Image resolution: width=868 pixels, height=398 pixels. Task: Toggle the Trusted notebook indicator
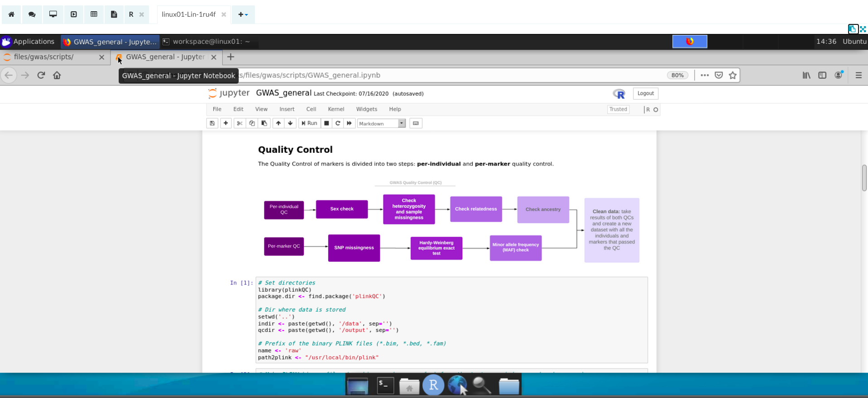tap(618, 109)
